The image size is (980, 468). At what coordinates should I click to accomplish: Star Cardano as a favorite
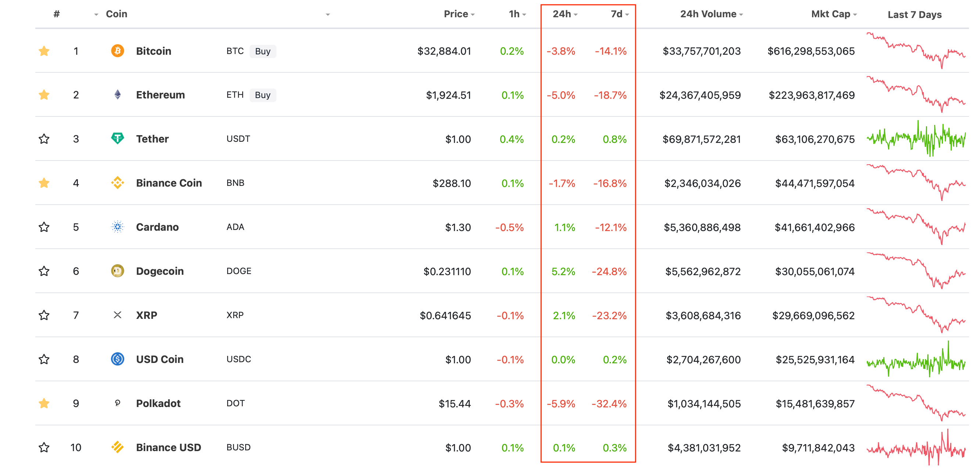(x=44, y=227)
